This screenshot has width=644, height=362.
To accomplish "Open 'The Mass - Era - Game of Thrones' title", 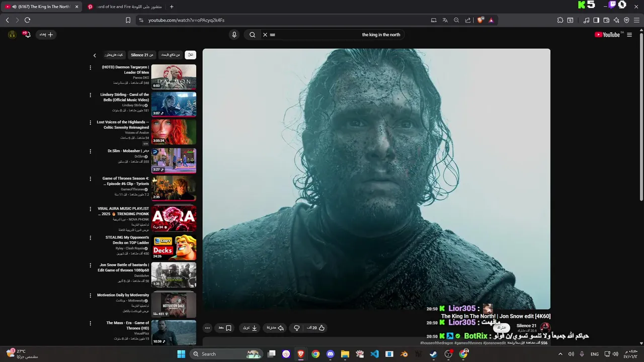I will pyautogui.click(x=128, y=325).
